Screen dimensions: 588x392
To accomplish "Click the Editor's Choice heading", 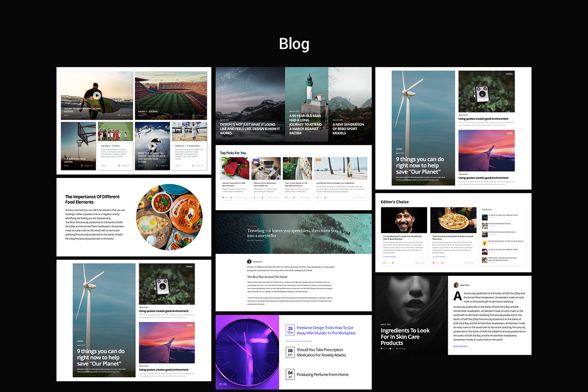I will (x=394, y=202).
